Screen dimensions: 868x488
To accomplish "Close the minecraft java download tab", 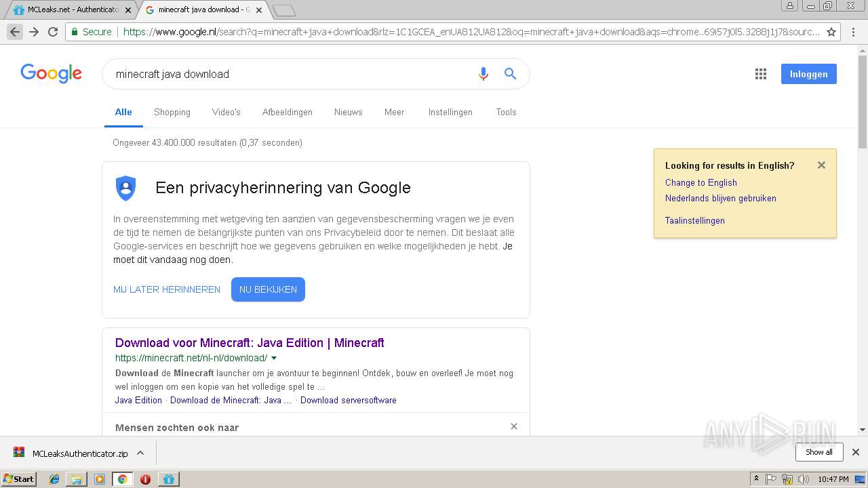I will point(259,10).
